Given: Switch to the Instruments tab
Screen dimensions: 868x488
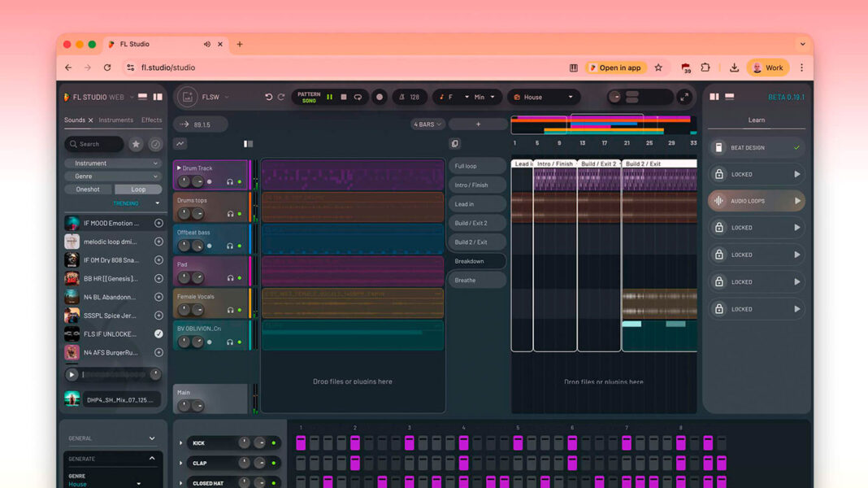Looking at the screenshot, I should (116, 120).
